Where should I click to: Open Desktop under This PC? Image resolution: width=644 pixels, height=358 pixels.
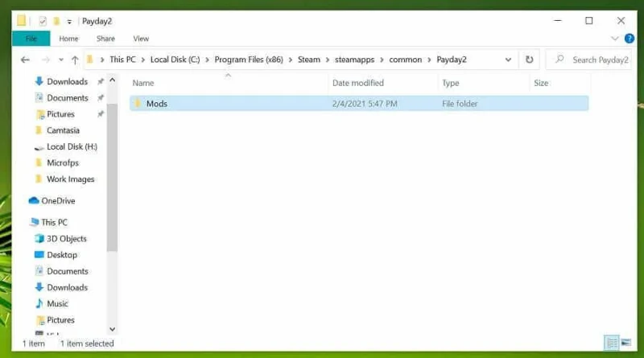click(62, 255)
